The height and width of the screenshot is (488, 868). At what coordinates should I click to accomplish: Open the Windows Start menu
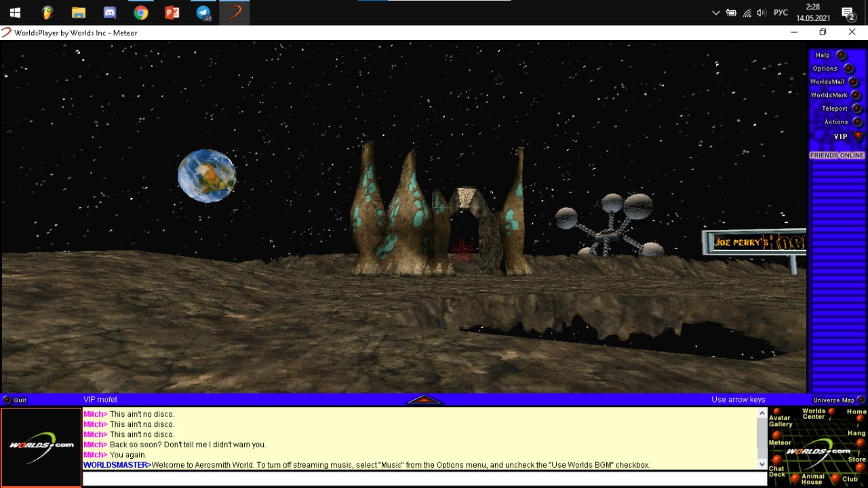click(15, 12)
